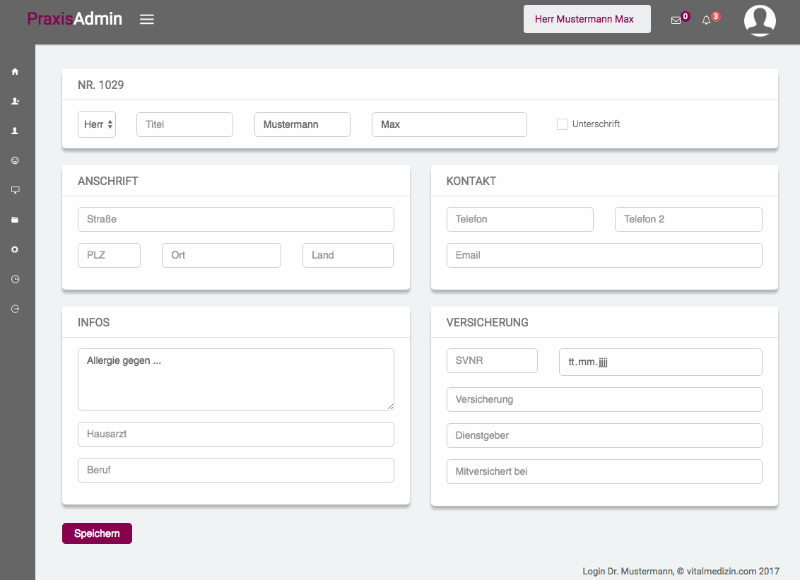The image size is (800, 580).
Task: Click the Speichern button
Action: tap(97, 534)
